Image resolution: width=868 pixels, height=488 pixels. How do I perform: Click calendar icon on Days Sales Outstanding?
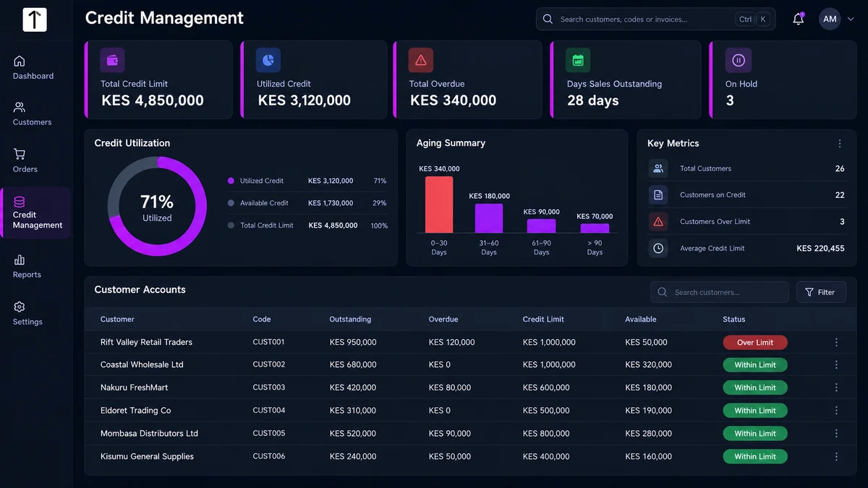pyautogui.click(x=578, y=60)
